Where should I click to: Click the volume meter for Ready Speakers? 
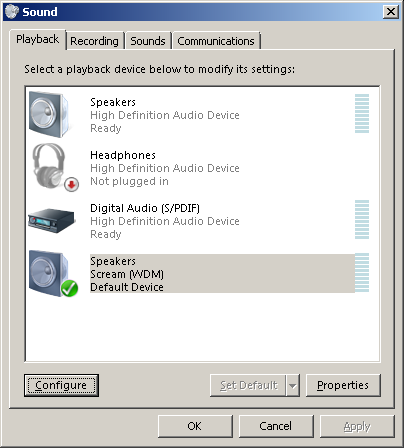[362, 113]
